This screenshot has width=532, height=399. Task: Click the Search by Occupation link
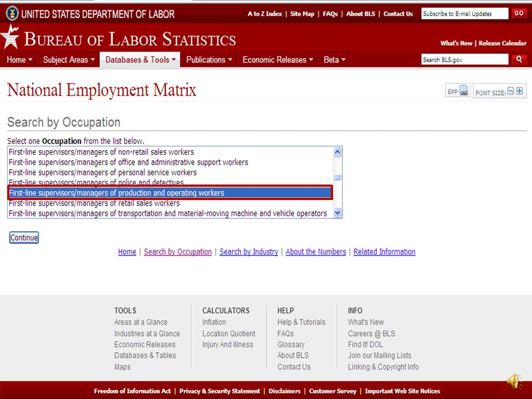pyautogui.click(x=178, y=252)
